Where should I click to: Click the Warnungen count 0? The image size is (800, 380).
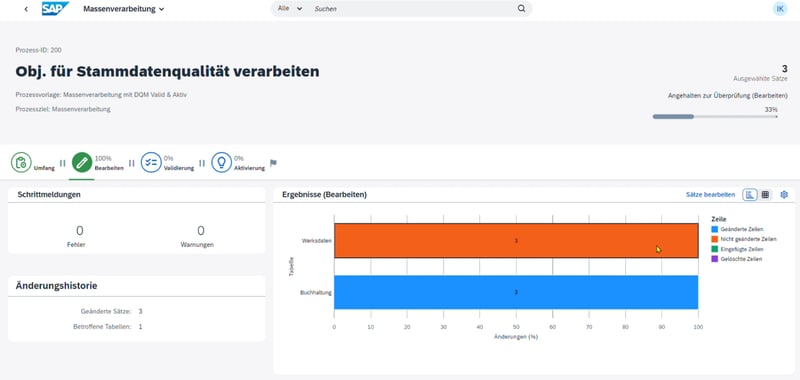[201, 231]
